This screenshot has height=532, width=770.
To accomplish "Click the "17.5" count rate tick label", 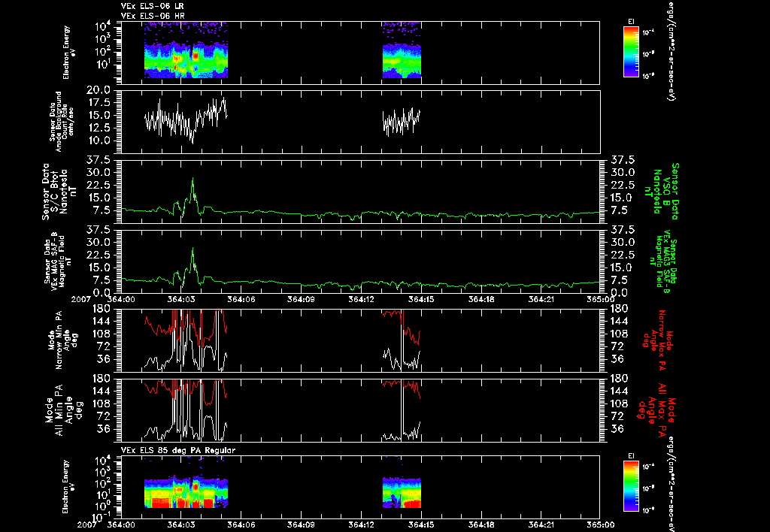I will 99,103.
